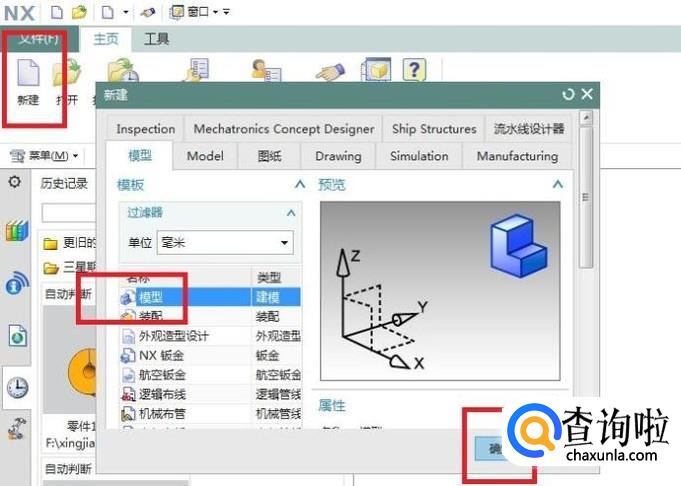
Task: Switch to the Drawing tab
Action: pos(338,156)
